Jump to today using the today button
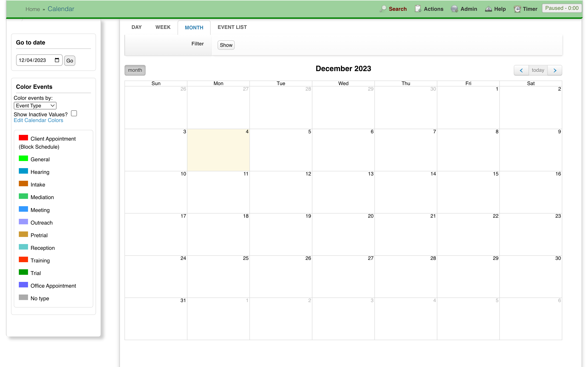 [538, 70]
